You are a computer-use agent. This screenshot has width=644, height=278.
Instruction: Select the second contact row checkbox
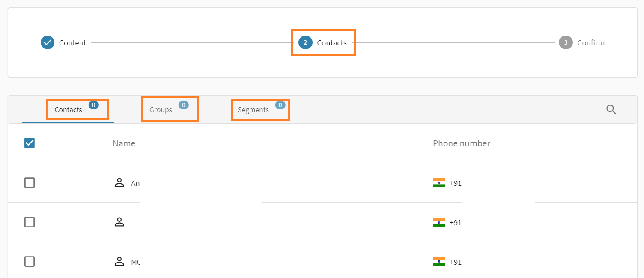coord(30,222)
